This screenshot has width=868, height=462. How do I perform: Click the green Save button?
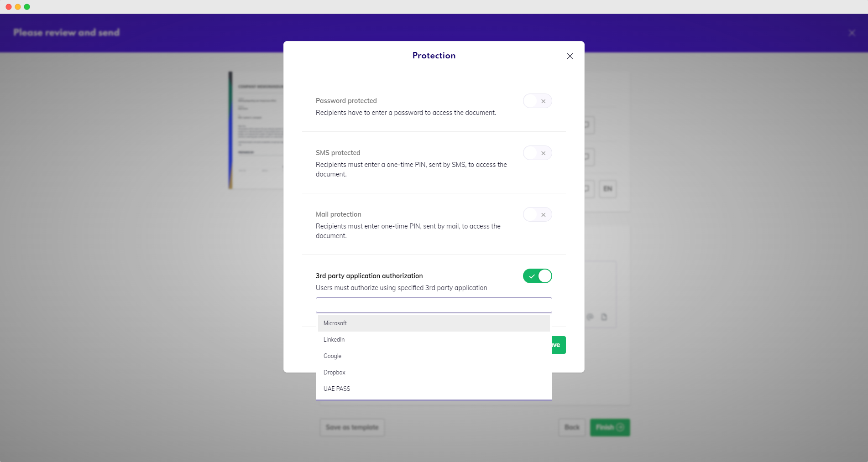pyautogui.click(x=559, y=345)
